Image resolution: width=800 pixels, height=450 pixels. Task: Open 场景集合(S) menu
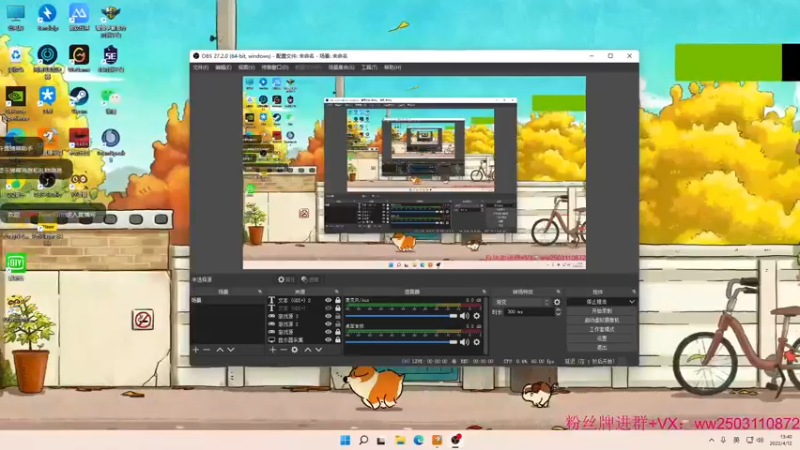click(341, 67)
